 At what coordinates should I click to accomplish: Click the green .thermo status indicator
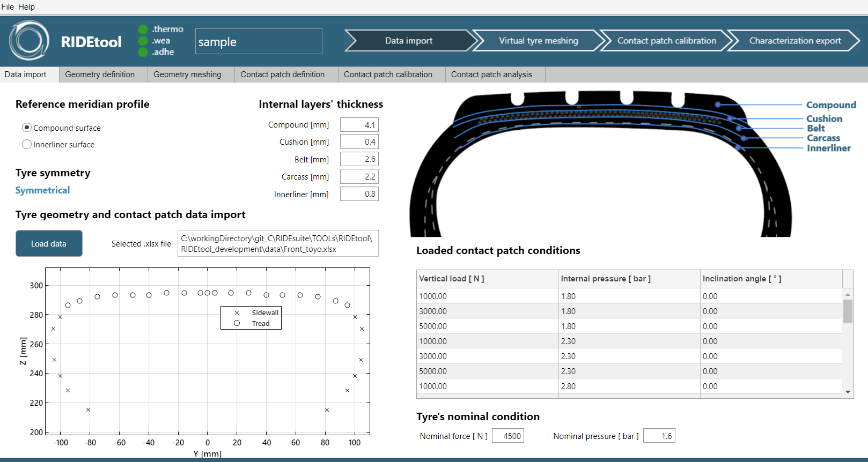[x=143, y=29]
